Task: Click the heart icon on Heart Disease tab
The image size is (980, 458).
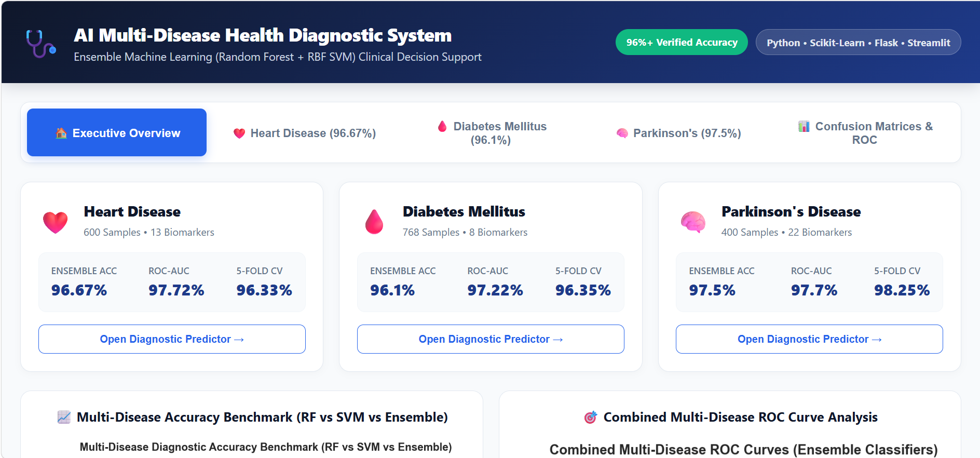Action: point(239,133)
